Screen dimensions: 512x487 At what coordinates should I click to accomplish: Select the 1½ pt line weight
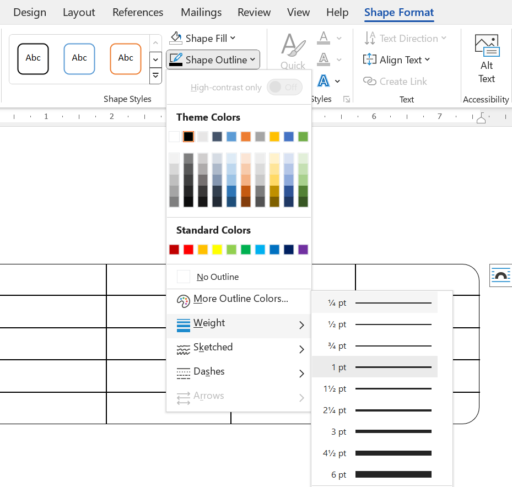[x=375, y=389]
